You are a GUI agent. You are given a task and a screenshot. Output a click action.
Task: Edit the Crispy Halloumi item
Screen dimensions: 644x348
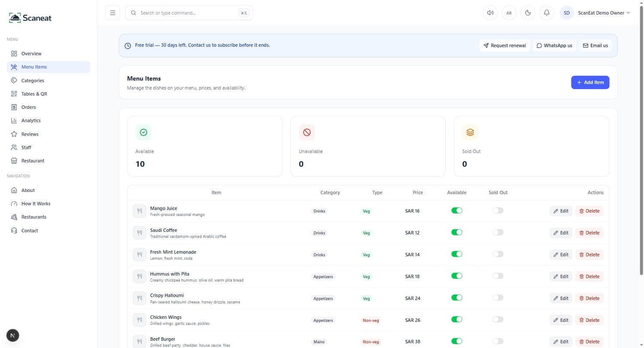561,298
